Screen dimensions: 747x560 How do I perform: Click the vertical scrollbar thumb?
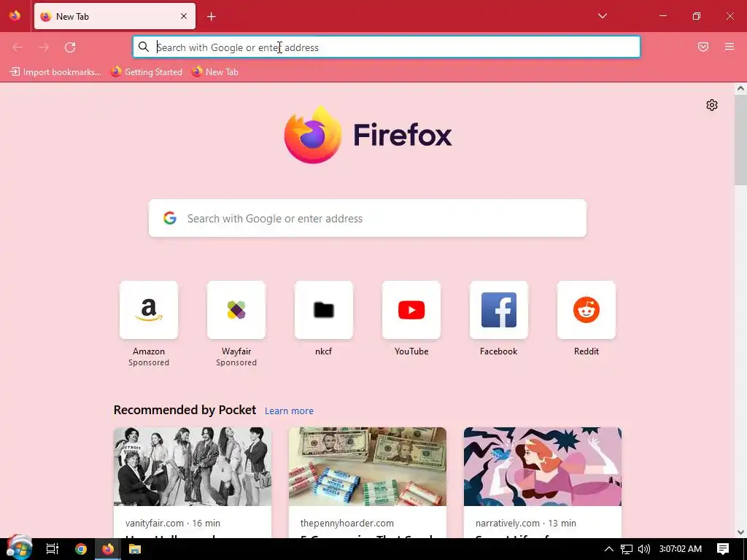[740, 139]
